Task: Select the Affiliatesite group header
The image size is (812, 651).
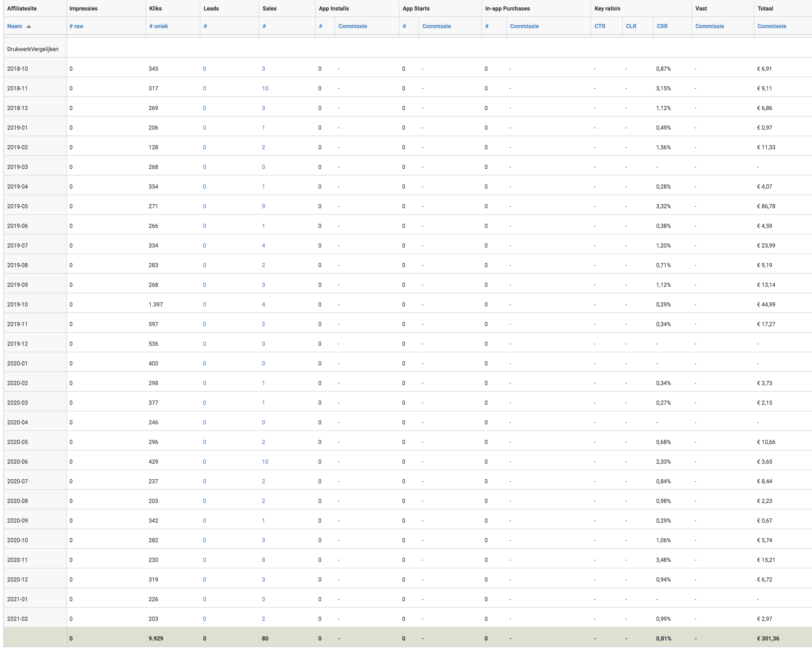Action: click(x=22, y=8)
